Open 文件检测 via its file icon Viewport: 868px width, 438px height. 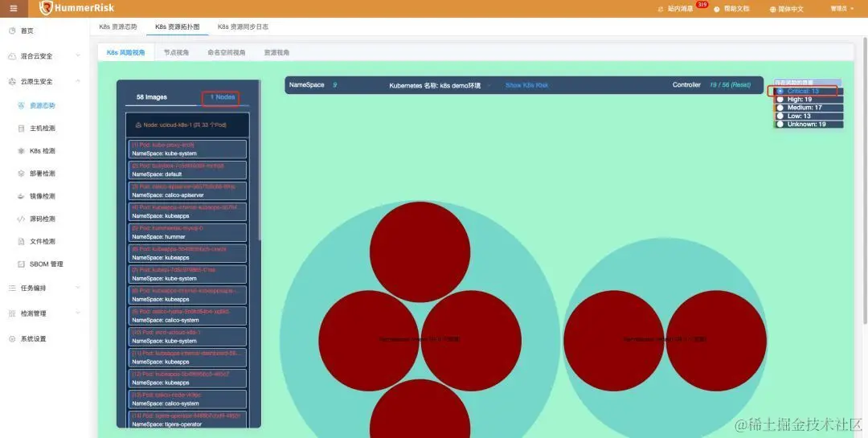click(21, 241)
